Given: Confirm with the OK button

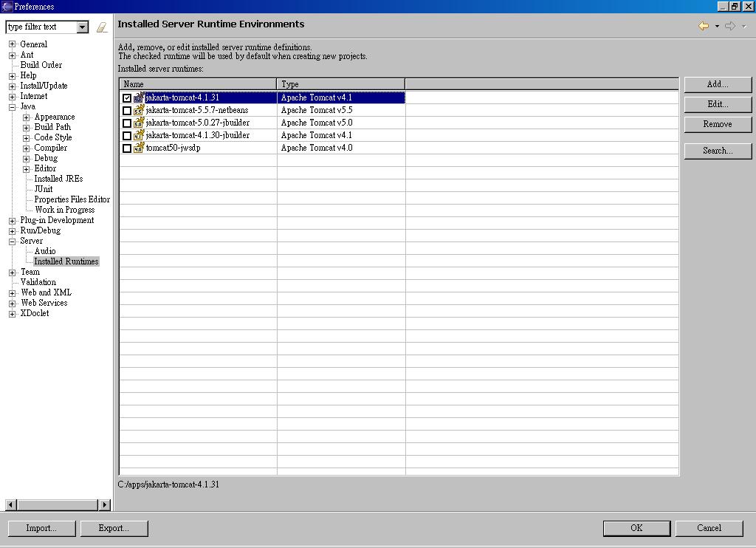Looking at the screenshot, I should pyautogui.click(x=636, y=528).
